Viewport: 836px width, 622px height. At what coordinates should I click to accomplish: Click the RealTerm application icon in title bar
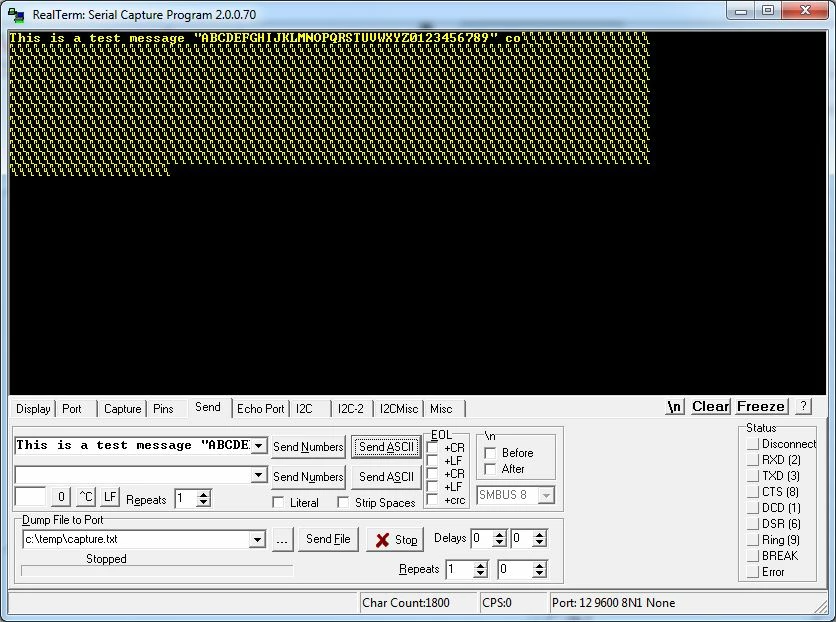(16, 15)
